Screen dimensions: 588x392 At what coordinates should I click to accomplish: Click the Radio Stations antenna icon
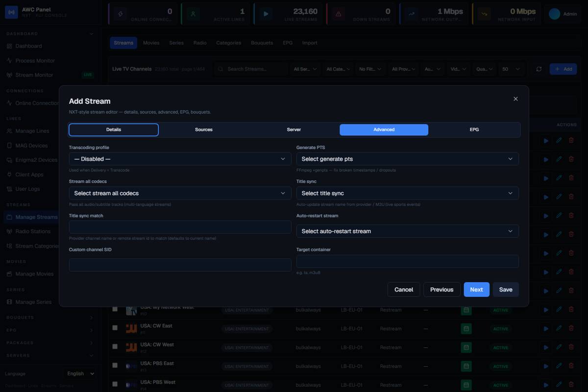coord(9,231)
